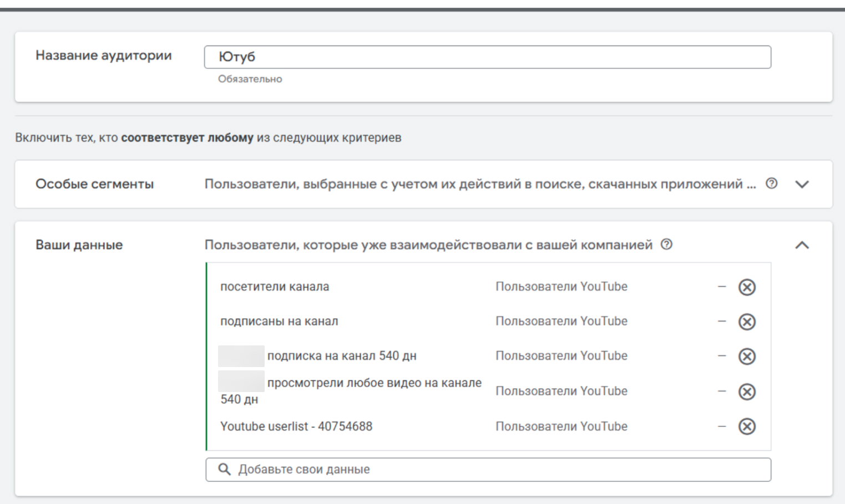Remove 'подписка на канал 540 дн' segment
The width and height of the screenshot is (845, 504).
(747, 357)
